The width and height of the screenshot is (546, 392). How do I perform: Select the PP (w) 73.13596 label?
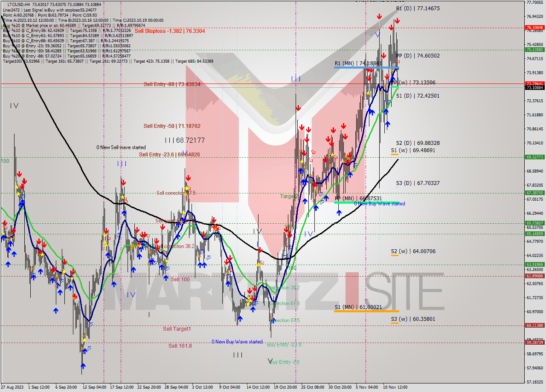(412, 83)
